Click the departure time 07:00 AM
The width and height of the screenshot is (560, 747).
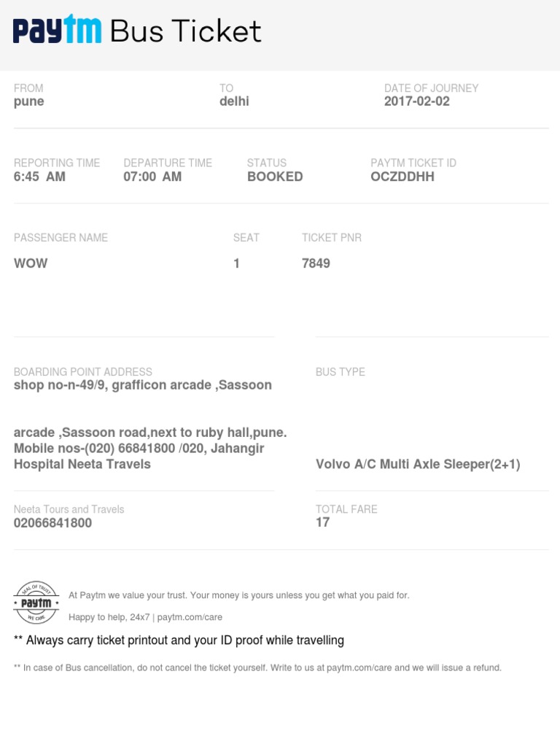[152, 177]
